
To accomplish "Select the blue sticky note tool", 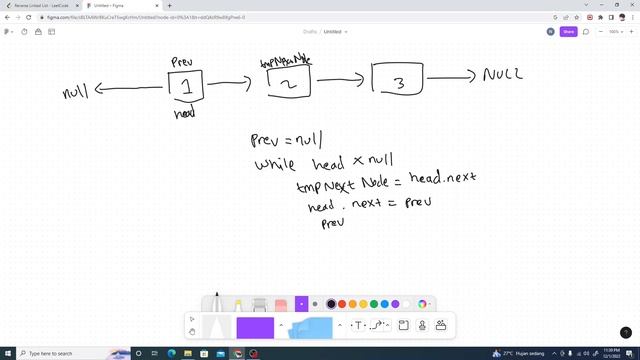I will 311,328.
